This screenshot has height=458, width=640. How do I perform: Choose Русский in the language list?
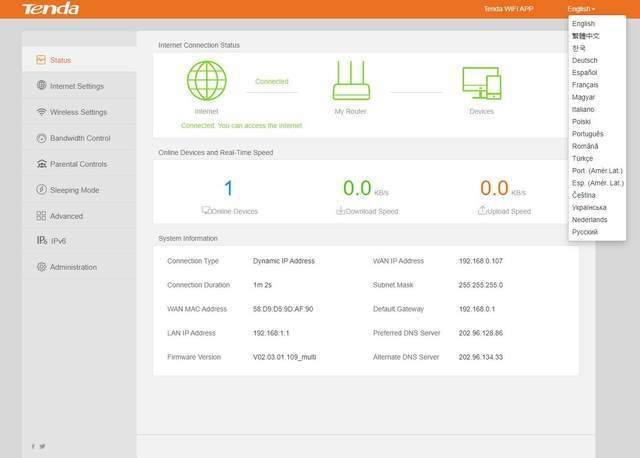tap(584, 231)
